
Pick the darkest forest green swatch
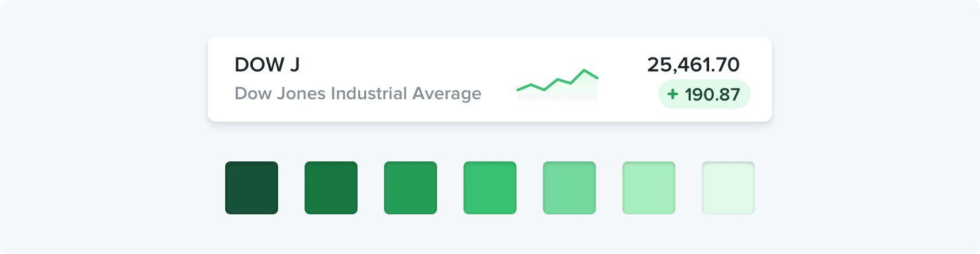tap(252, 188)
